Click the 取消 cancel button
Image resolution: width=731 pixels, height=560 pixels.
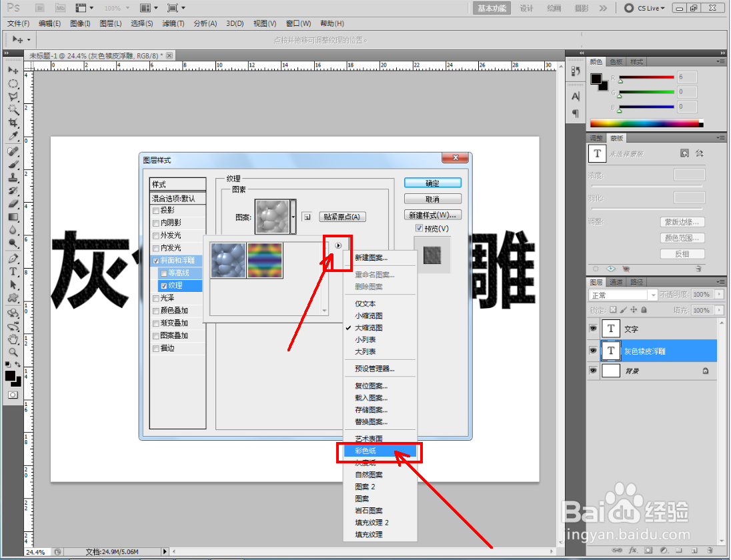pyautogui.click(x=433, y=199)
